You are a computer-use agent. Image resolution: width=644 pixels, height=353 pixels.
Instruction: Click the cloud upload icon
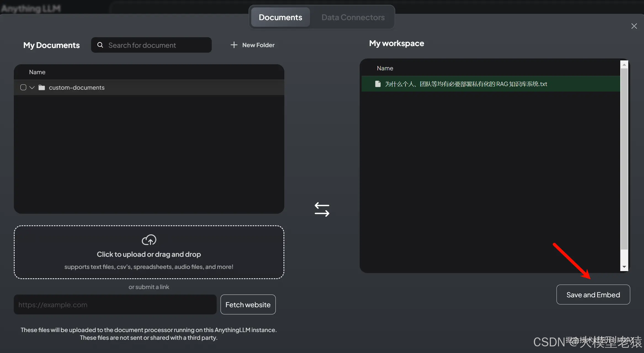point(149,240)
